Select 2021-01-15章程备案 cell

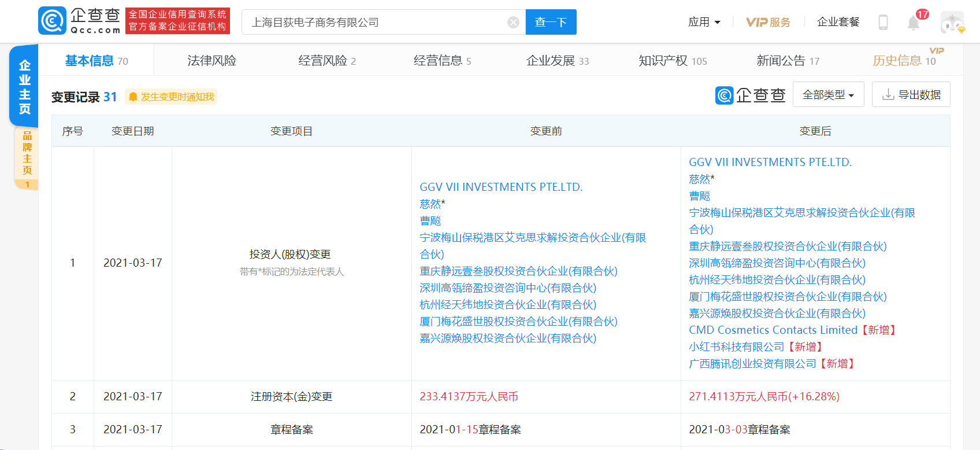click(x=546, y=429)
